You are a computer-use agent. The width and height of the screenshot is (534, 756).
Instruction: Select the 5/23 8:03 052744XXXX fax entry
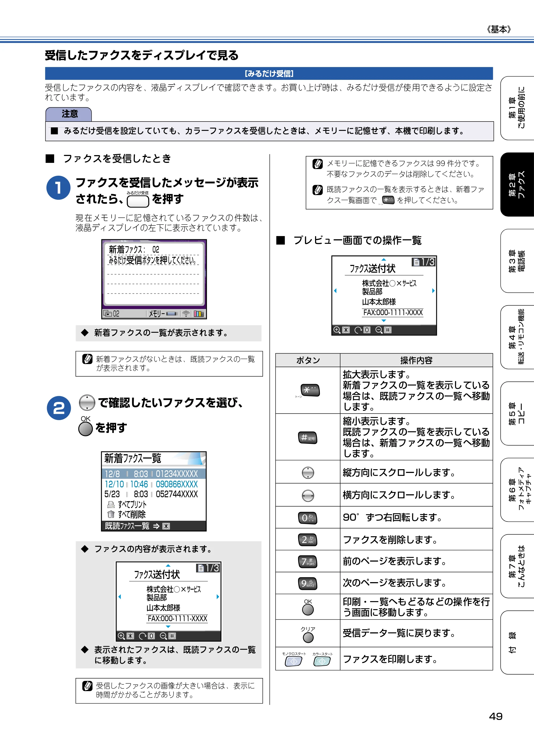154,494
